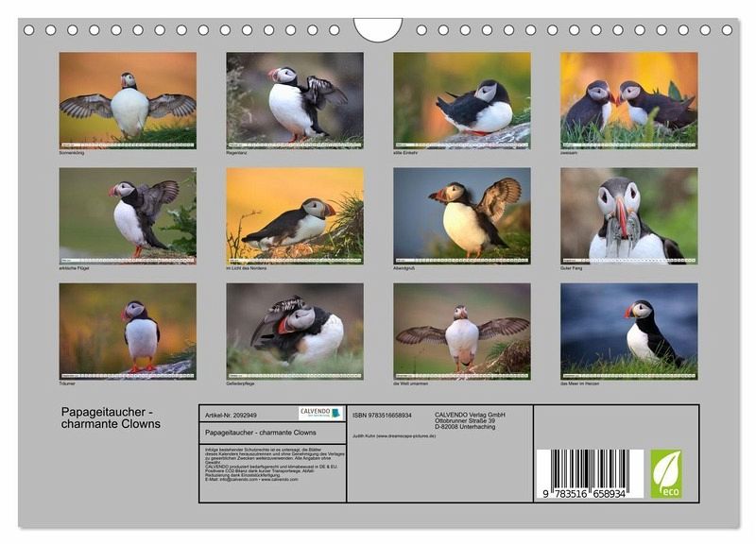Open the Im Licht des Nordens photo
Screen dimensions: 756x545
click(295, 215)
